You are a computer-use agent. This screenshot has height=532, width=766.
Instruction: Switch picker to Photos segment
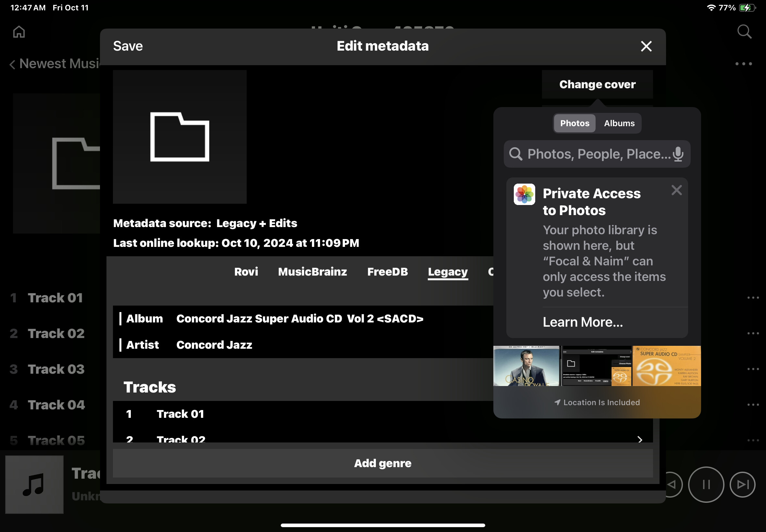(574, 123)
